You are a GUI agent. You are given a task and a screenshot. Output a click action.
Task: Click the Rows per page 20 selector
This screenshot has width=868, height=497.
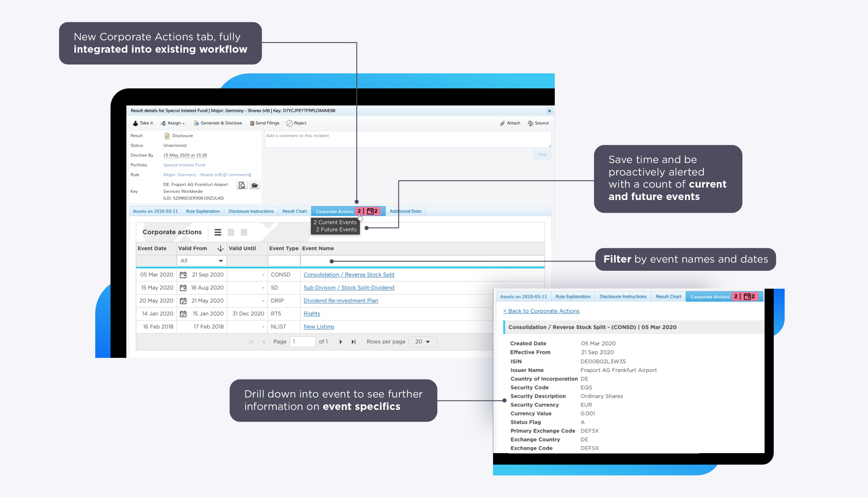[423, 341]
